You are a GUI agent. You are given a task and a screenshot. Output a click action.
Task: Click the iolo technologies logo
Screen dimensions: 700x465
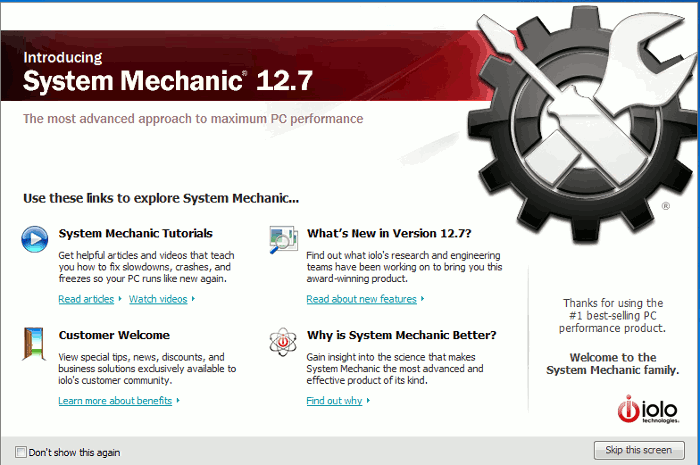pyautogui.click(x=648, y=409)
